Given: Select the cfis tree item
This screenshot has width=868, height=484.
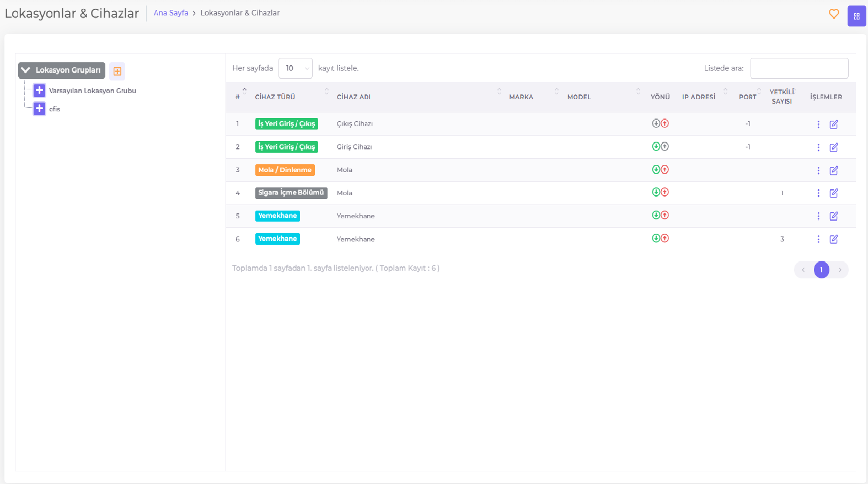Looking at the screenshot, I should pyautogui.click(x=55, y=109).
